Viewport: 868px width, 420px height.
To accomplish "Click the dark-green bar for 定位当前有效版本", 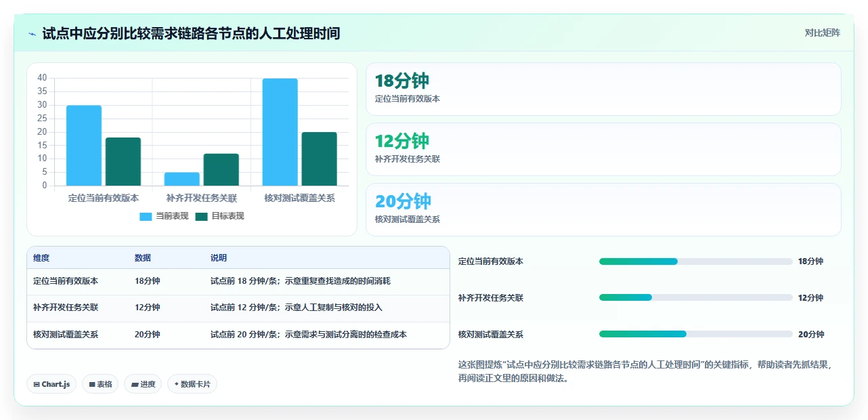I will click(123, 162).
